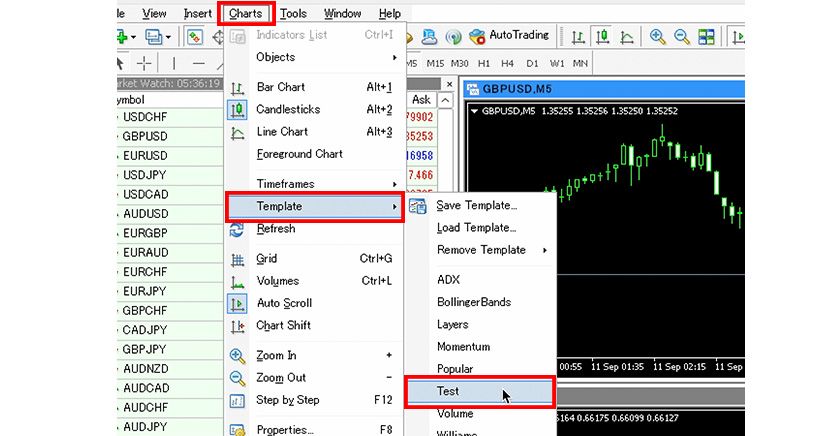840x436 pixels.
Task: Choose Step by Step item
Action: click(x=315, y=400)
